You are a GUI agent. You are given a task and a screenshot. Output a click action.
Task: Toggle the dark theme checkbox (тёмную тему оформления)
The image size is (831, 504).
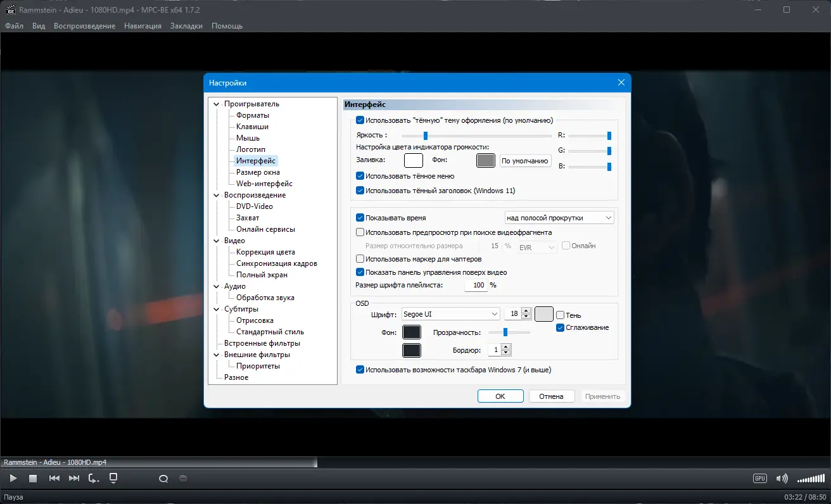(x=360, y=120)
